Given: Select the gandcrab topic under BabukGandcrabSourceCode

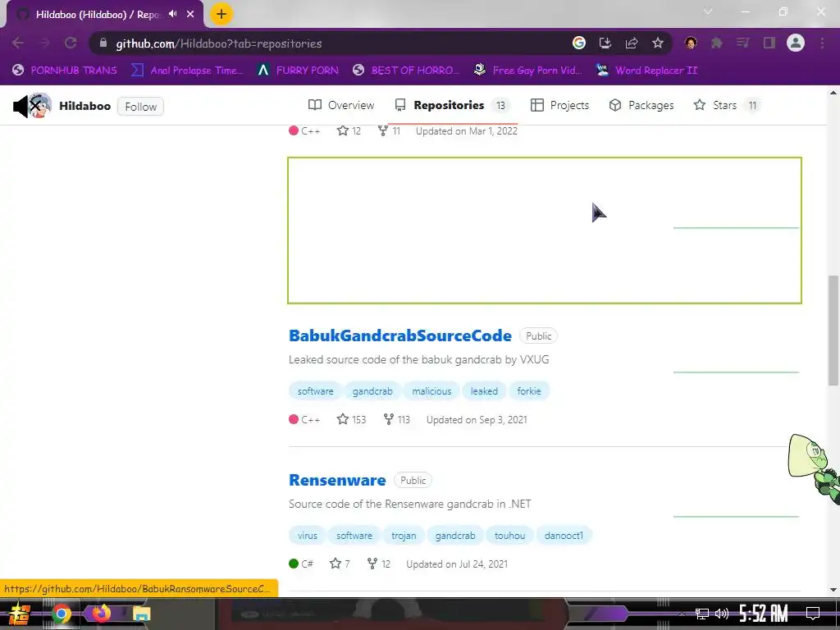Looking at the screenshot, I should 372,391.
